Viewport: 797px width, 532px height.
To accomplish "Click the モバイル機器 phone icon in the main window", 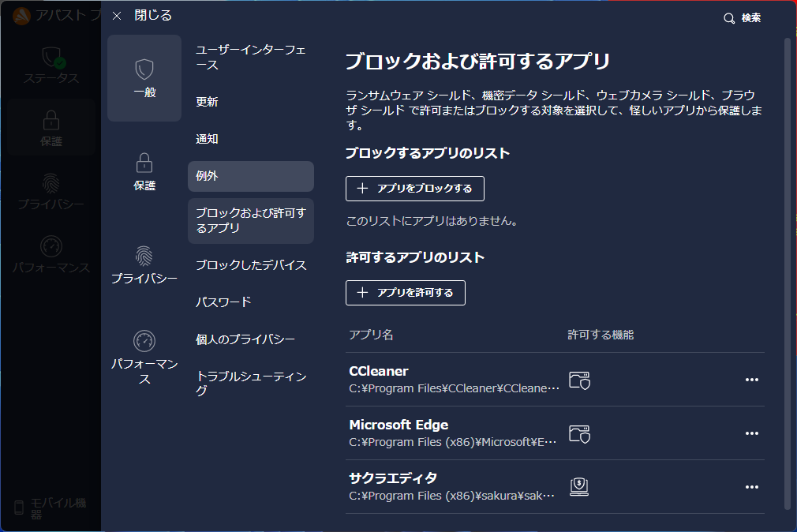I will tap(19, 508).
